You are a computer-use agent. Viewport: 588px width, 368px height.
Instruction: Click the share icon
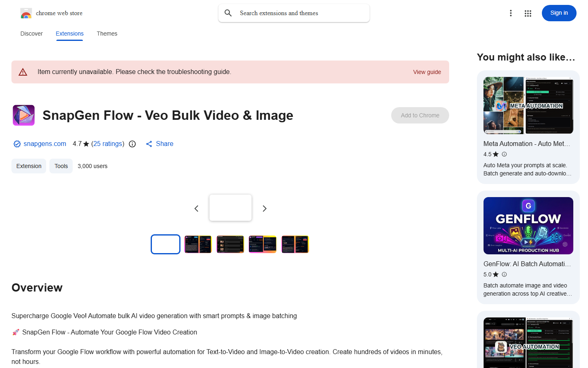point(149,144)
